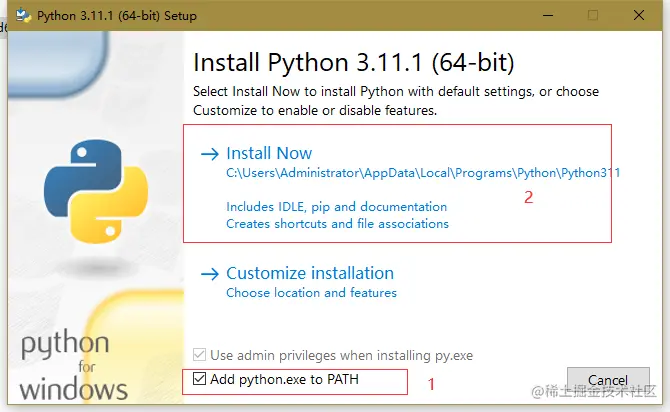The height and width of the screenshot is (412, 670).
Task: Start installation with Install Now link
Action: (269, 153)
